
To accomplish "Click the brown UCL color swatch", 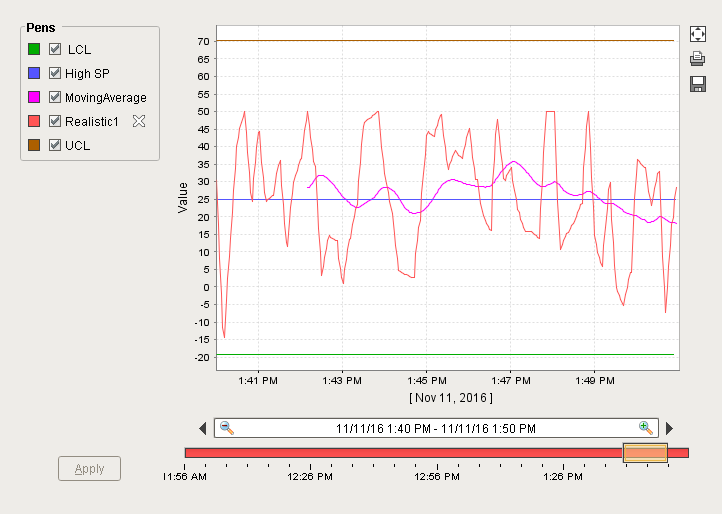I will [34, 145].
